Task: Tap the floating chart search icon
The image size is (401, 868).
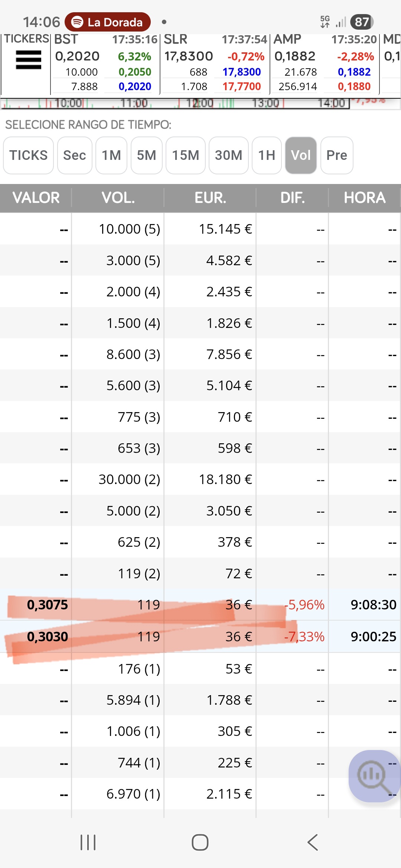Action: 374,776
